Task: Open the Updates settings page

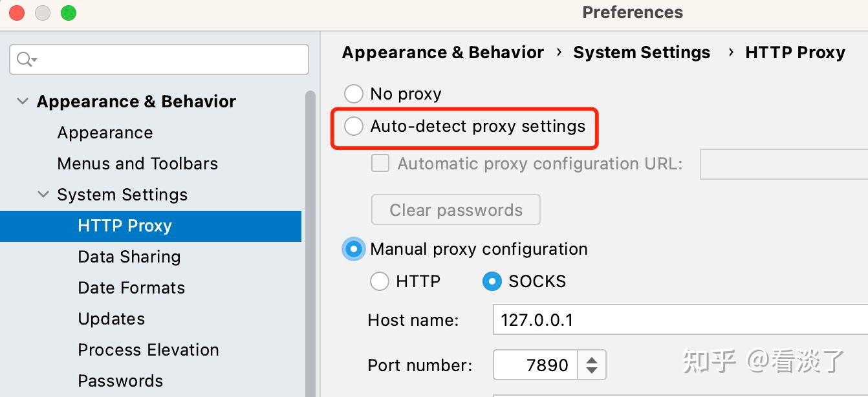Action: point(111,319)
